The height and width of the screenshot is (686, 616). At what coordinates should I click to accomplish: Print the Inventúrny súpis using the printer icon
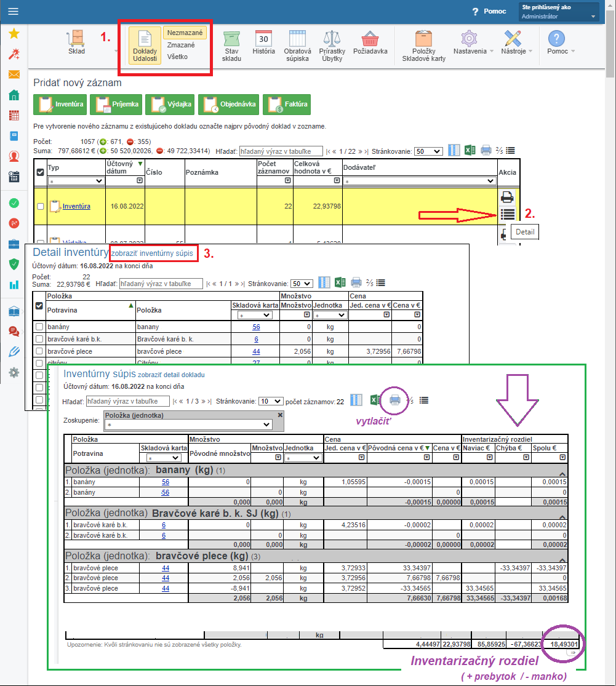[394, 400]
